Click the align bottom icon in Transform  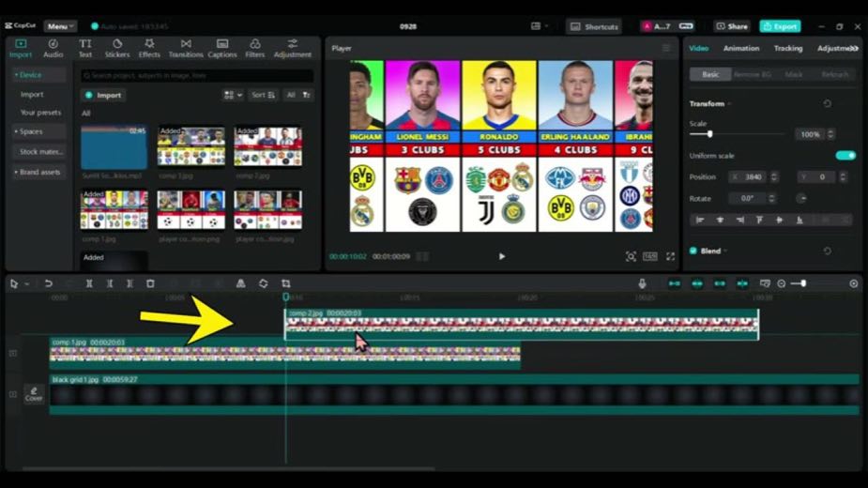(x=799, y=220)
